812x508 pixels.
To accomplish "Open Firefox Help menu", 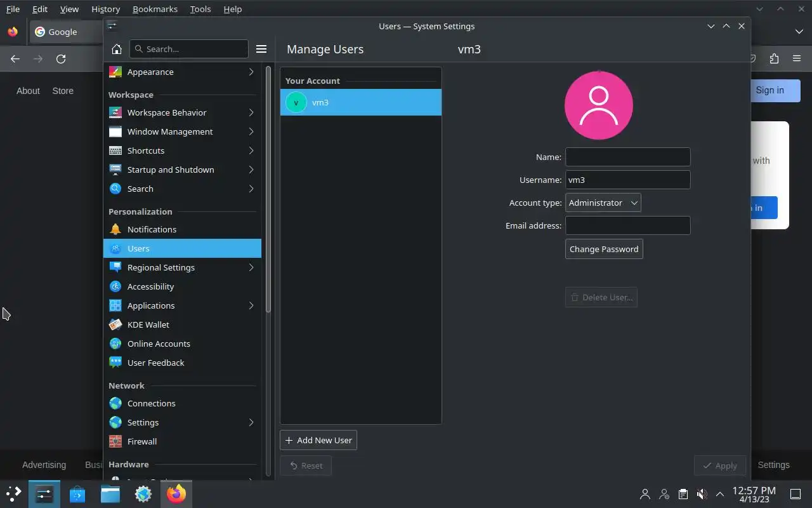I will click(233, 9).
